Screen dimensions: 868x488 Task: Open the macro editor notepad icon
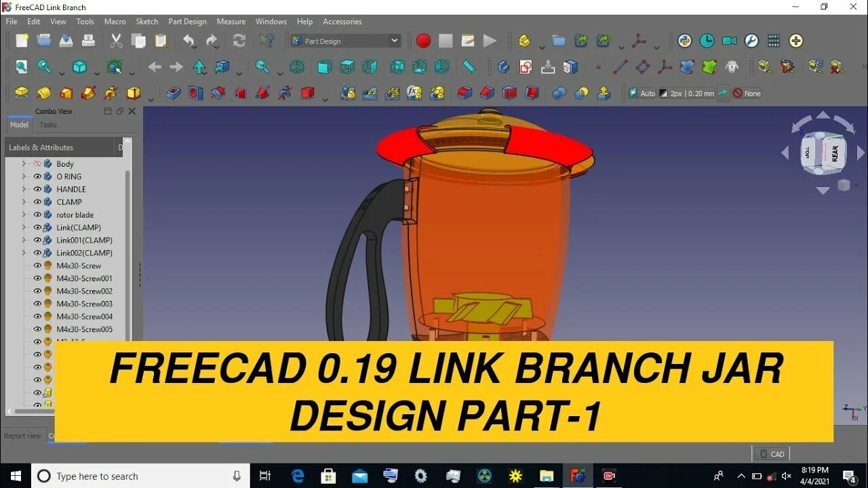click(x=468, y=41)
